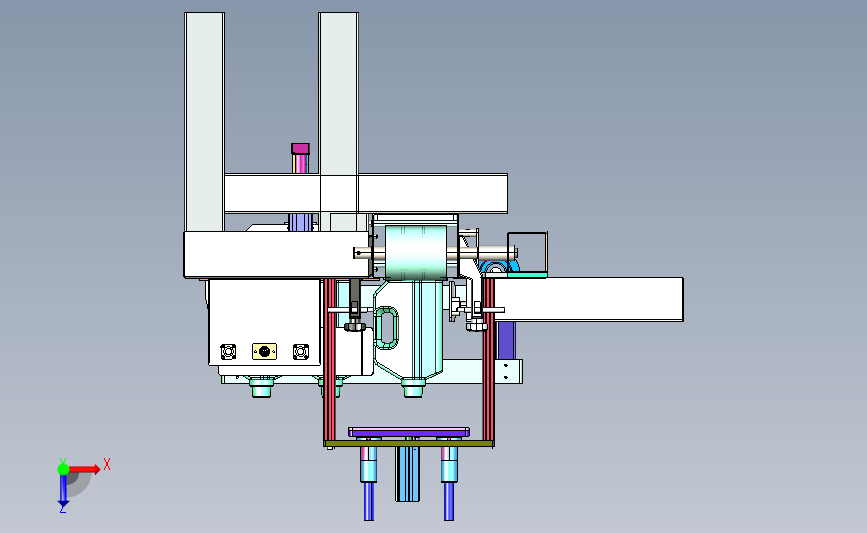Select the center pneumatic cylinder below the base plate
Screen dimensions: 867x533
tap(408, 474)
